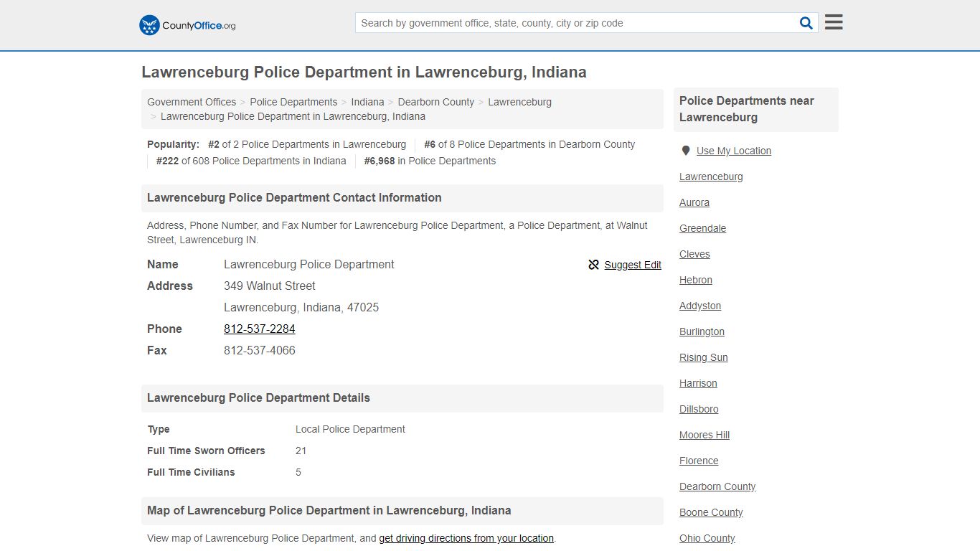980x551 pixels.
Task: Select the 349 Walnut Street address text
Action: tap(270, 286)
